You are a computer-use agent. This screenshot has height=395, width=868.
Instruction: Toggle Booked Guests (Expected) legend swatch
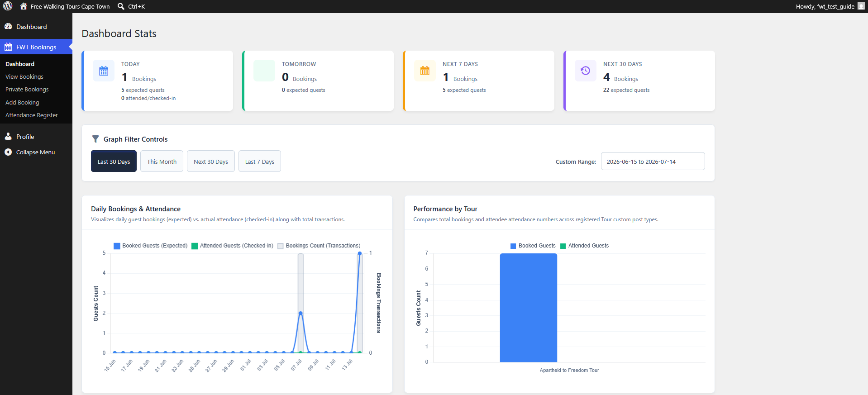coord(117,246)
